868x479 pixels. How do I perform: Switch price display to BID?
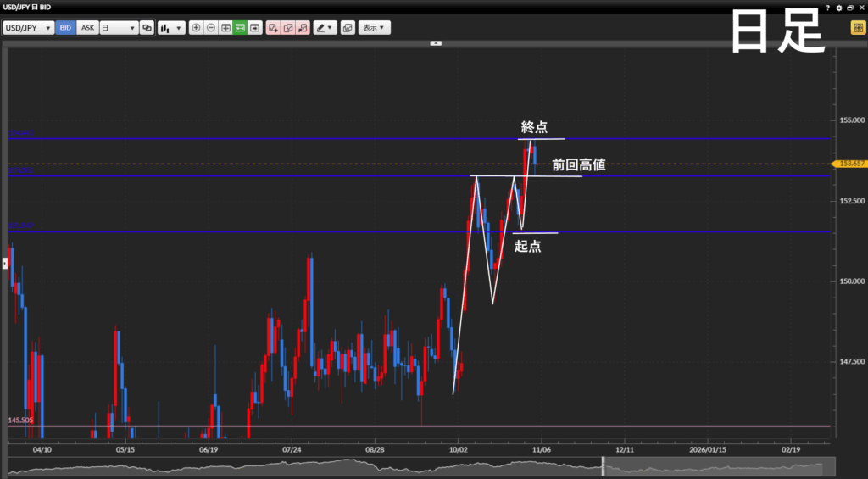pyautogui.click(x=66, y=28)
